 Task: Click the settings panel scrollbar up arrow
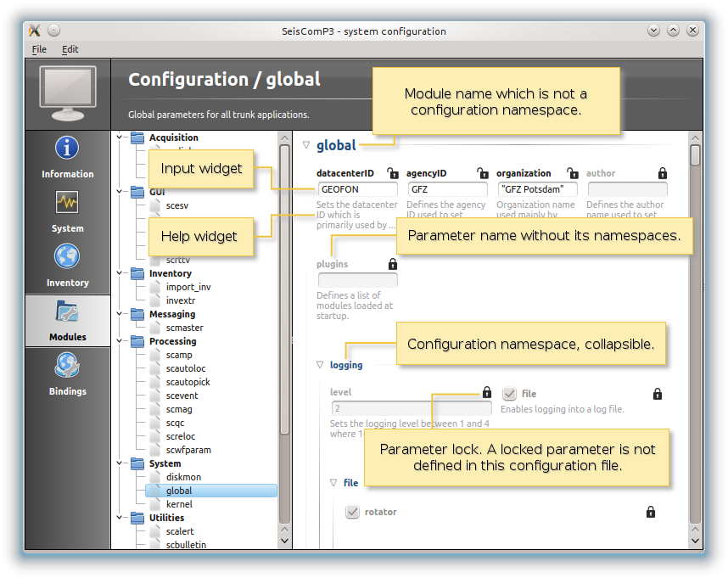(x=695, y=137)
